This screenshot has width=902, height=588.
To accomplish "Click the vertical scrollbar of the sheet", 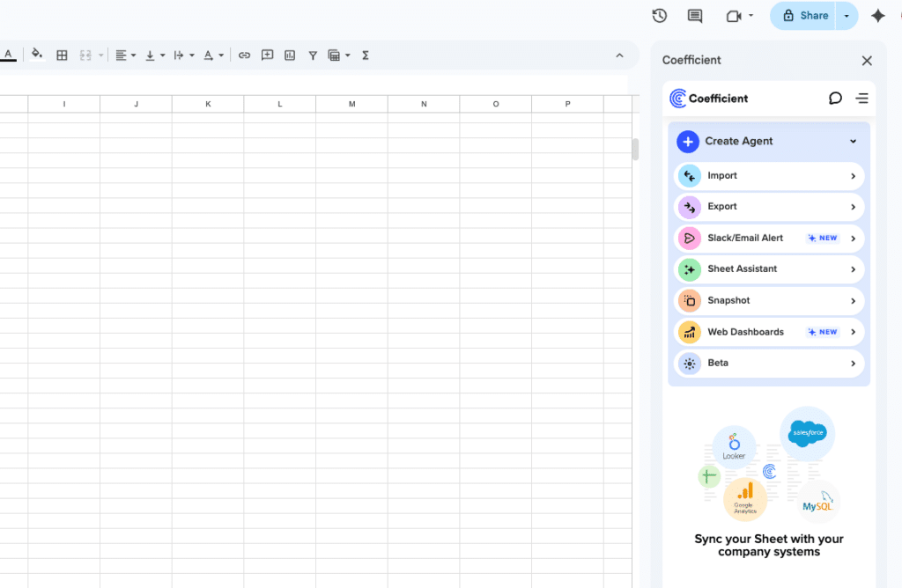I will click(636, 150).
